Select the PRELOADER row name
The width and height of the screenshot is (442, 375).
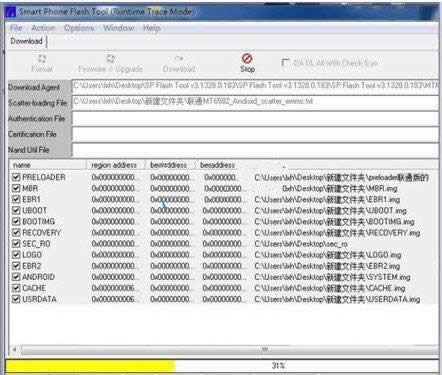44,177
